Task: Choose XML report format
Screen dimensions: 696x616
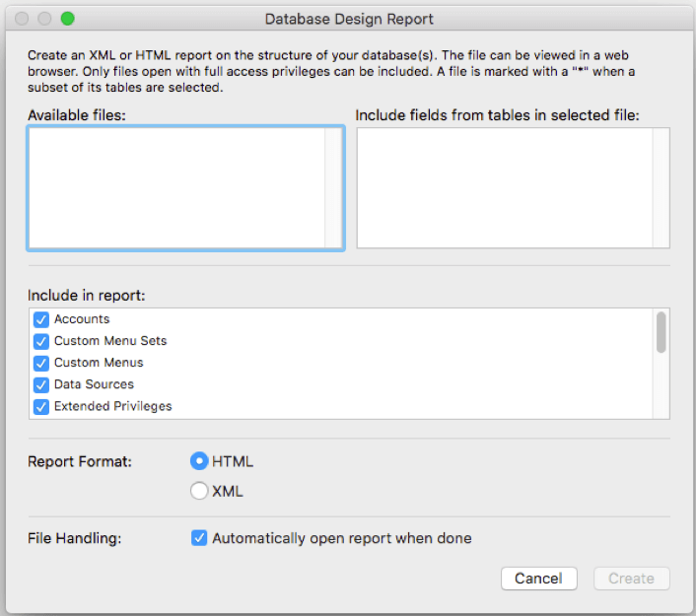Action: pyautogui.click(x=199, y=491)
